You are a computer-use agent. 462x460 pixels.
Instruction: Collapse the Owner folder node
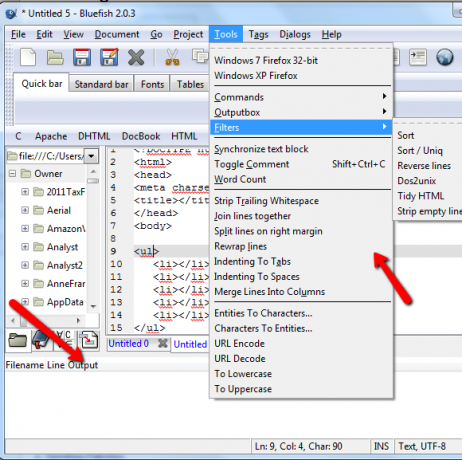[x=12, y=173]
